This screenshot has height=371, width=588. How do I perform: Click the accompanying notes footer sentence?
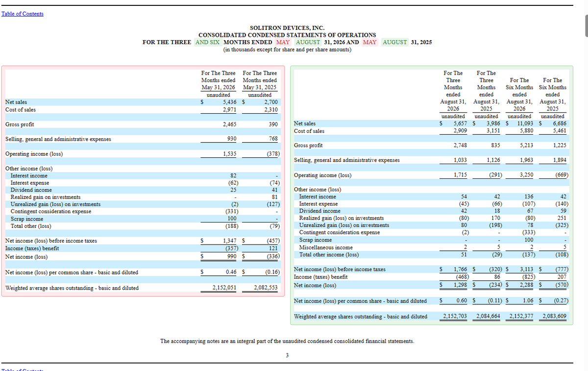point(287,341)
